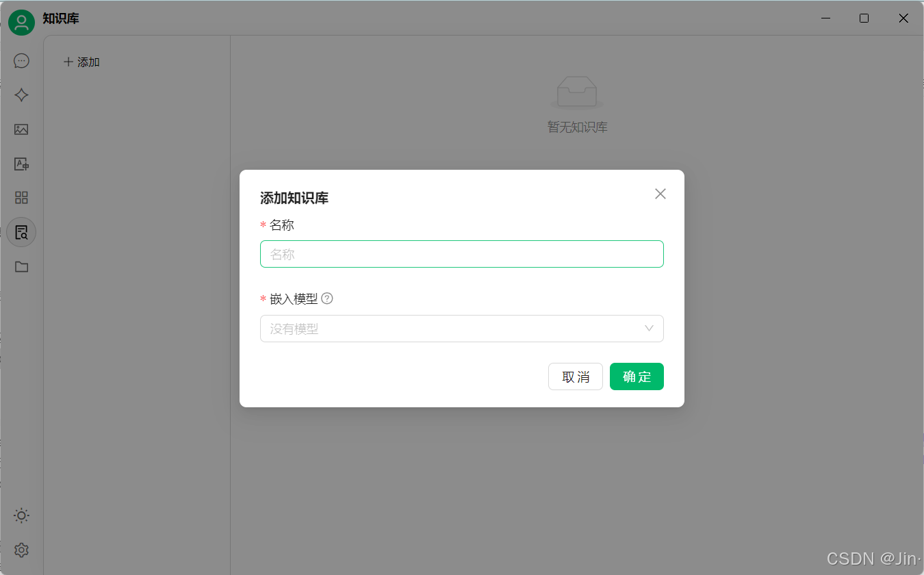Focus the 名称 name input field

[x=462, y=254]
